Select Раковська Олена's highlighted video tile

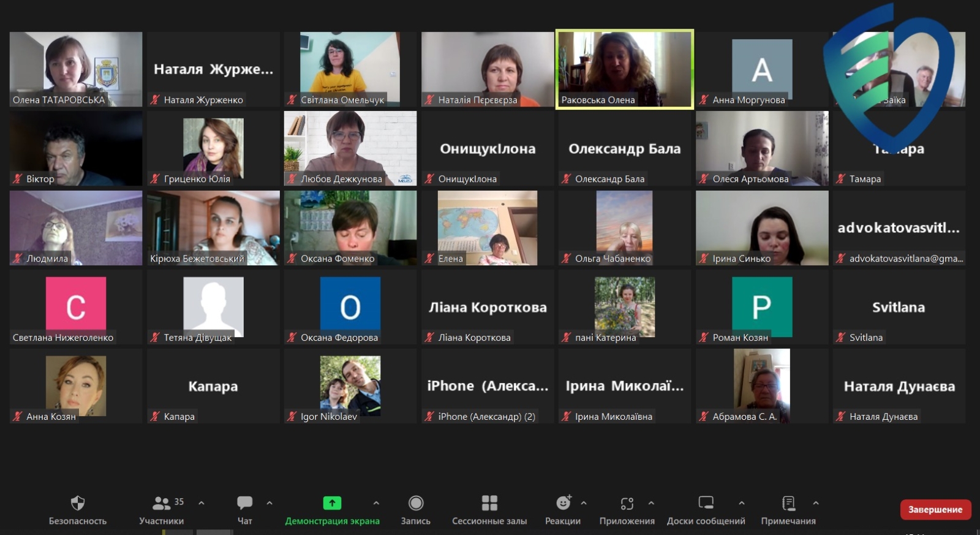[x=624, y=69]
